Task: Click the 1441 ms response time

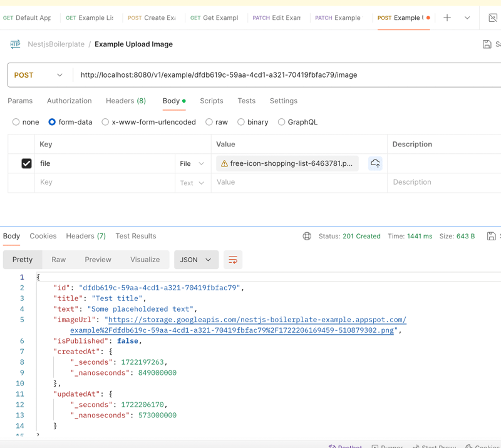Action: coord(420,237)
